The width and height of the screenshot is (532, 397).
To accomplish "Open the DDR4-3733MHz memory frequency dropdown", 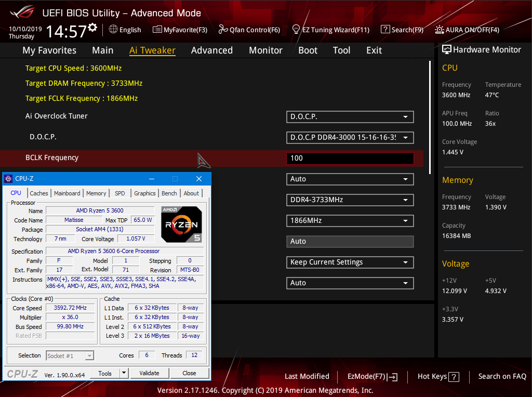I will point(350,200).
